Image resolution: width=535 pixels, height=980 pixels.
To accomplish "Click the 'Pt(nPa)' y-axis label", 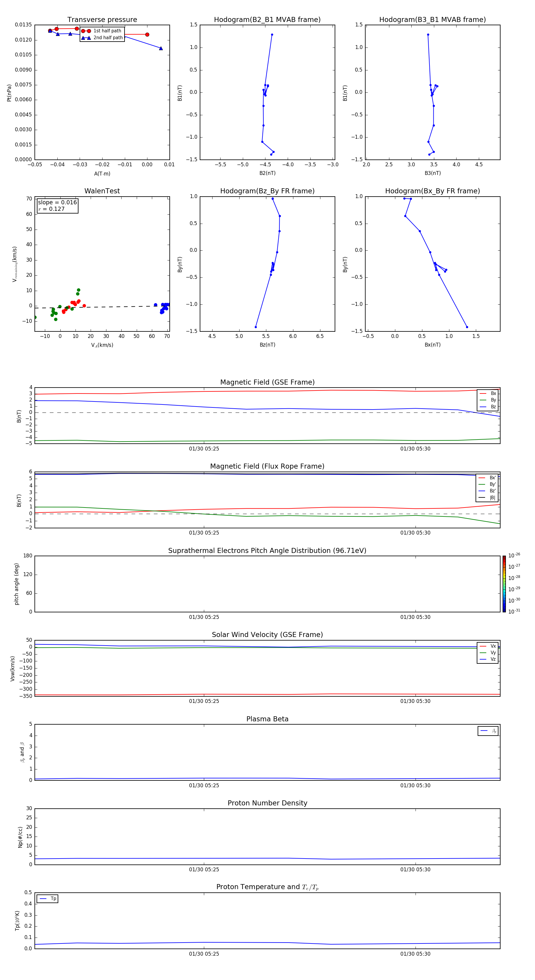I will (x=9, y=93).
